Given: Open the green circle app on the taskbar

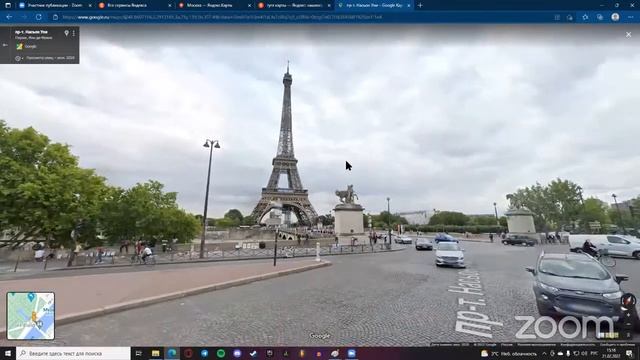Looking at the screenshot, I should pyautogui.click(x=221, y=353).
